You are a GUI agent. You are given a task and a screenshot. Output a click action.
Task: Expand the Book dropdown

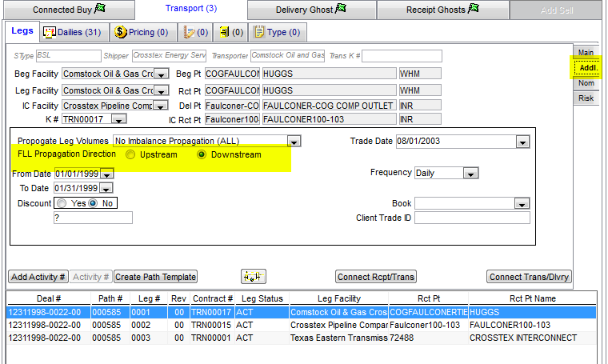(x=522, y=203)
